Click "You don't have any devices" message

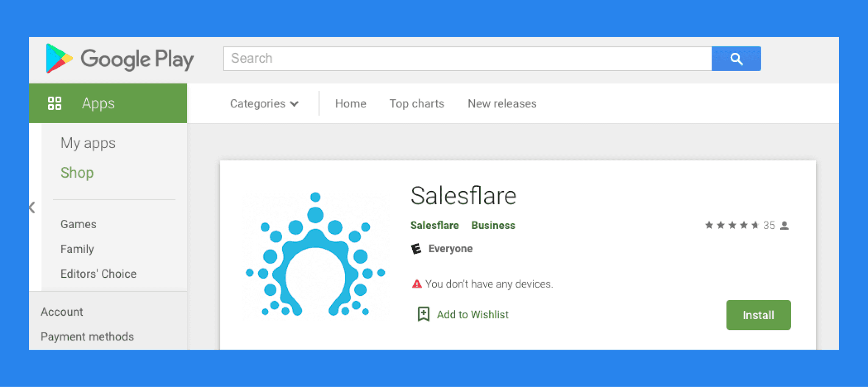[x=489, y=284]
